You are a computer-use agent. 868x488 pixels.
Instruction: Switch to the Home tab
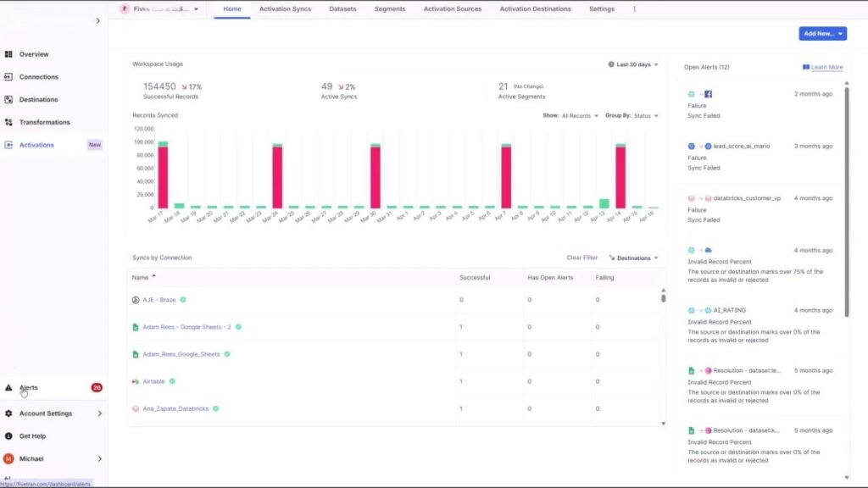click(x=232, y=8)
